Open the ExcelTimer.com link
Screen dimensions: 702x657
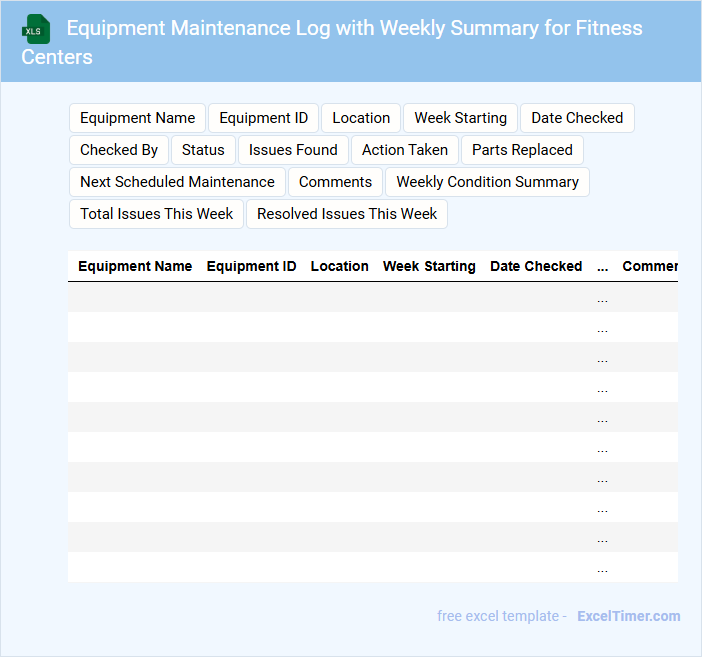click(x=628, y=616)
